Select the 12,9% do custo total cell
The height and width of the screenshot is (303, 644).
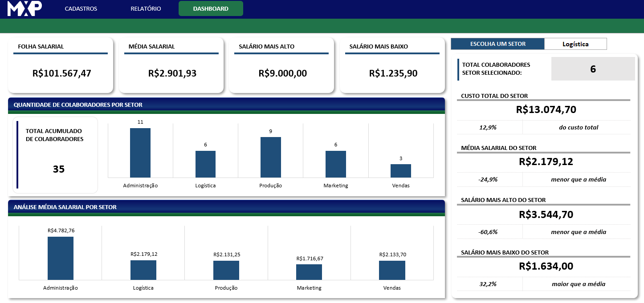(x=488, y=127)
